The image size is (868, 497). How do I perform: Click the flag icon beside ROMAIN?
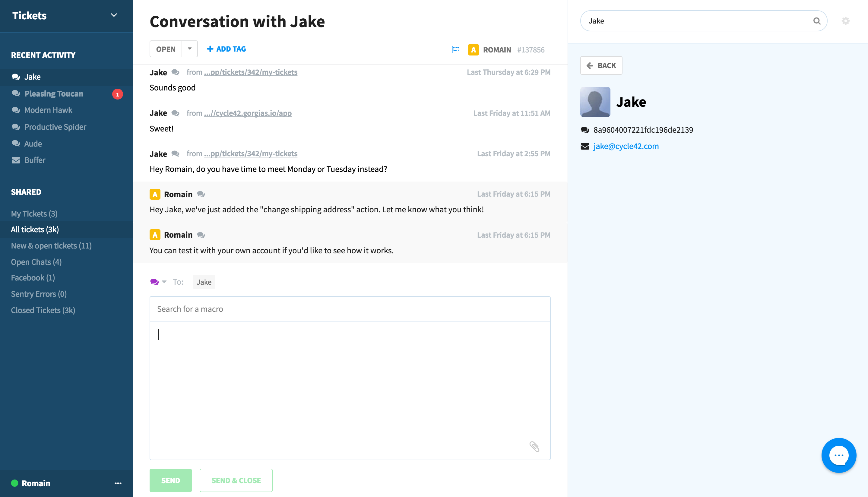point(455,49)
